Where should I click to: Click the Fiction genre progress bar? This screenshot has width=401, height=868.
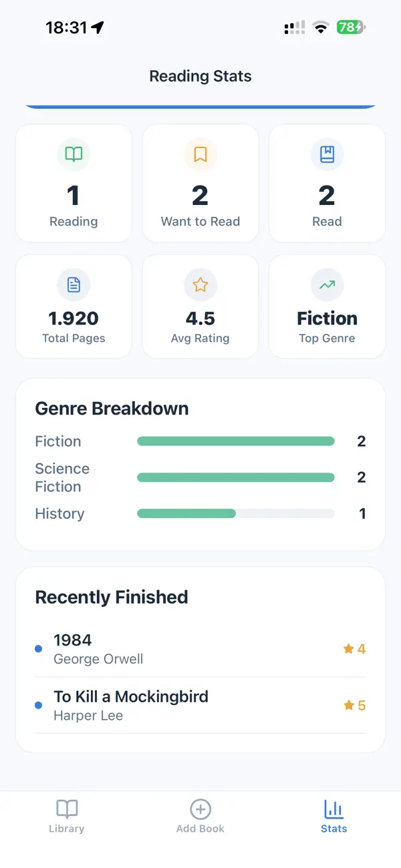coord(235,441)
